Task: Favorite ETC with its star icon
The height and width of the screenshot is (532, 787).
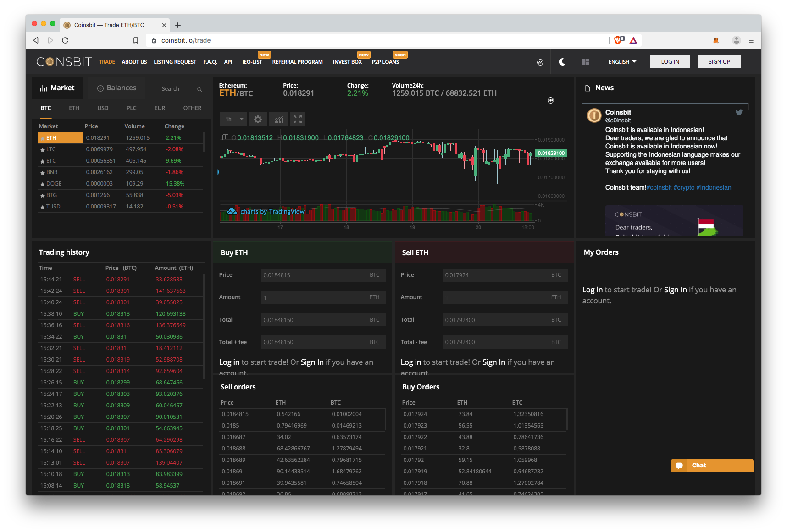Action: pos(43,161)
